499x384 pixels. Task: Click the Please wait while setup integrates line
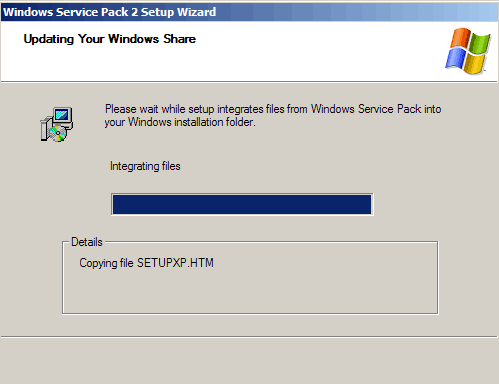(x=273, y=109)
